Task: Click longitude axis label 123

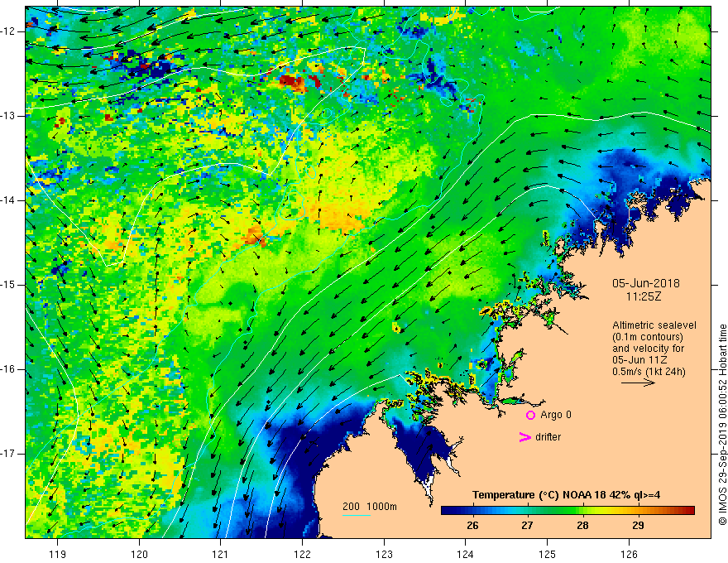Action: click(384, 554)
